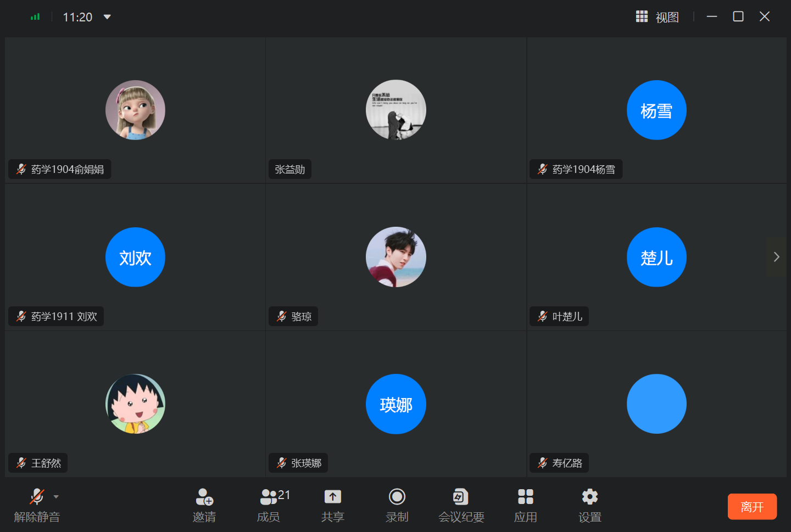The height and width of the screenshot is (532, 791).
Task: Go to next page of participants
Action: point(776,257)
